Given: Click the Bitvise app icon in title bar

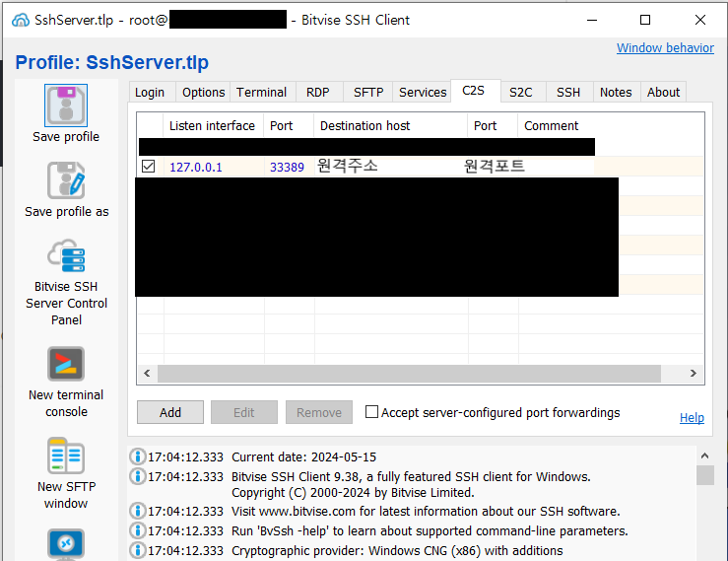Looking at the screenshot, I should 21,20.
